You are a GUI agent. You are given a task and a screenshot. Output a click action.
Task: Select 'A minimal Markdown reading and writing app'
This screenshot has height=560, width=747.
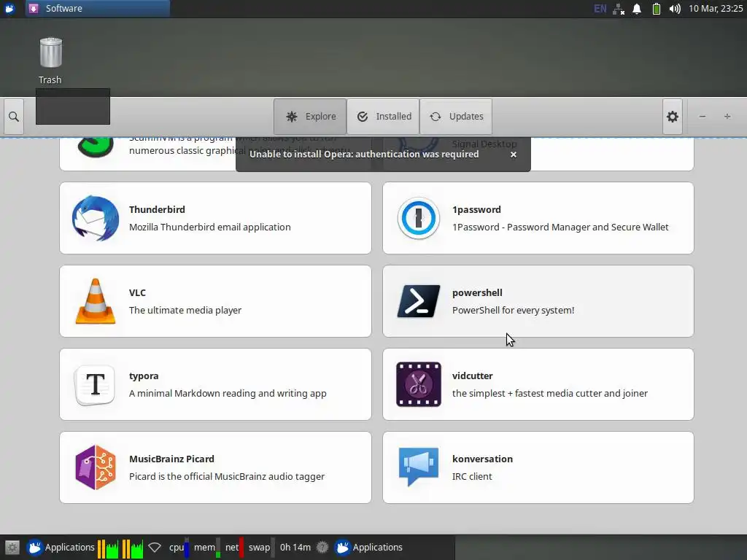[228, 393]
